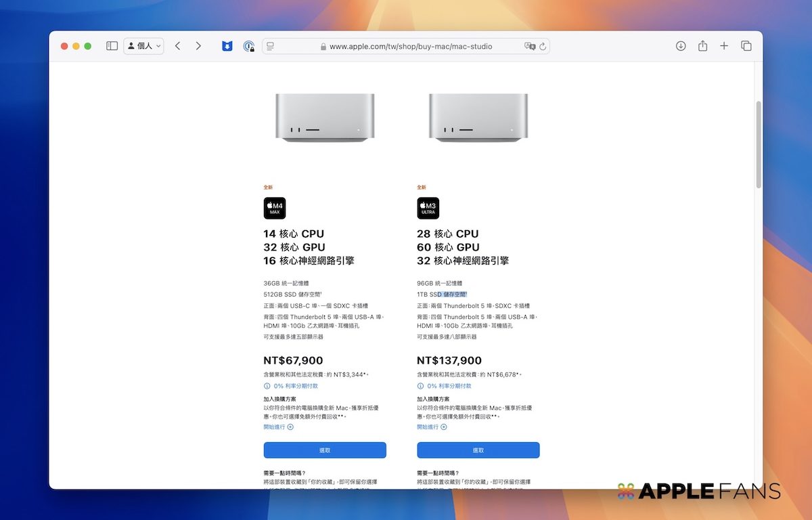This screenshot has height=520, width=812.
Task: Show the downloads list
Action: click(681, 46)
